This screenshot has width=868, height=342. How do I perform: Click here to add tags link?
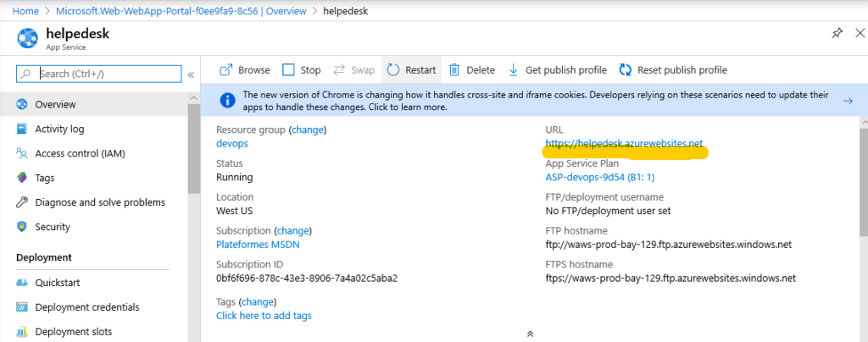click(x=264, y=316)
